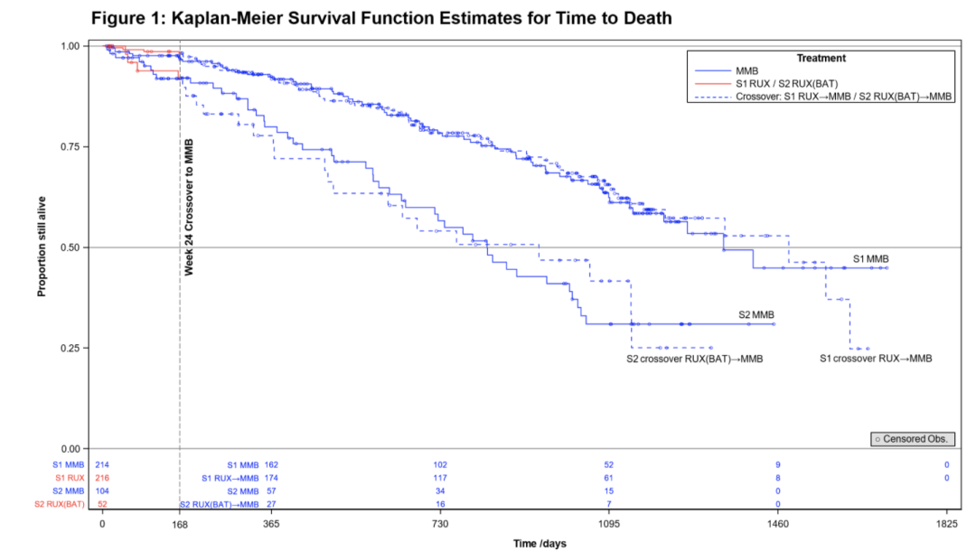Image resolution: width=976 pixels, height=560 pixels.
Task: Click the red S1 RUX / S2 RUX(BAT) legend line
Action: 714,83
